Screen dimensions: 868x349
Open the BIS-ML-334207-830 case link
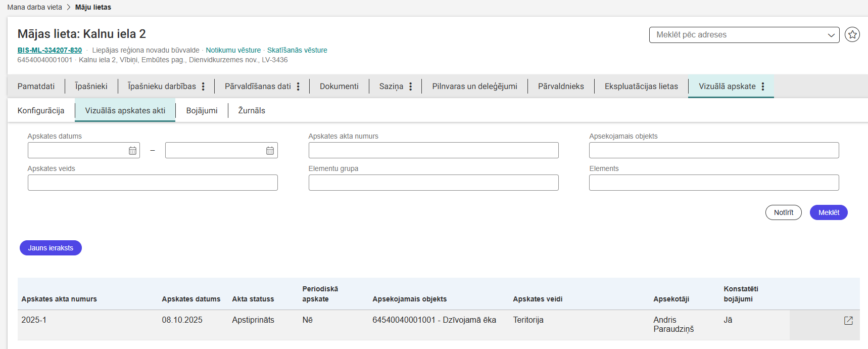tap(50, 50)
